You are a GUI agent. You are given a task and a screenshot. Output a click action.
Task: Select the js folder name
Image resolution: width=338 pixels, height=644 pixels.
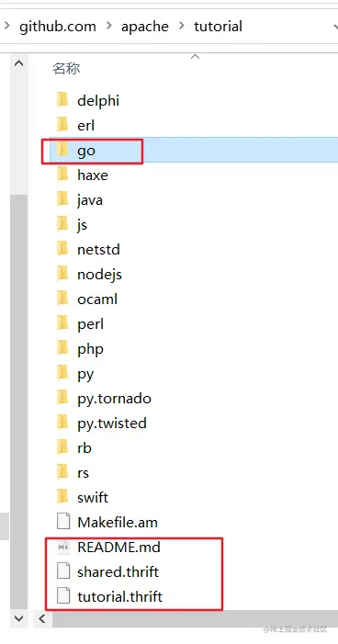click(x=82, y=225)
